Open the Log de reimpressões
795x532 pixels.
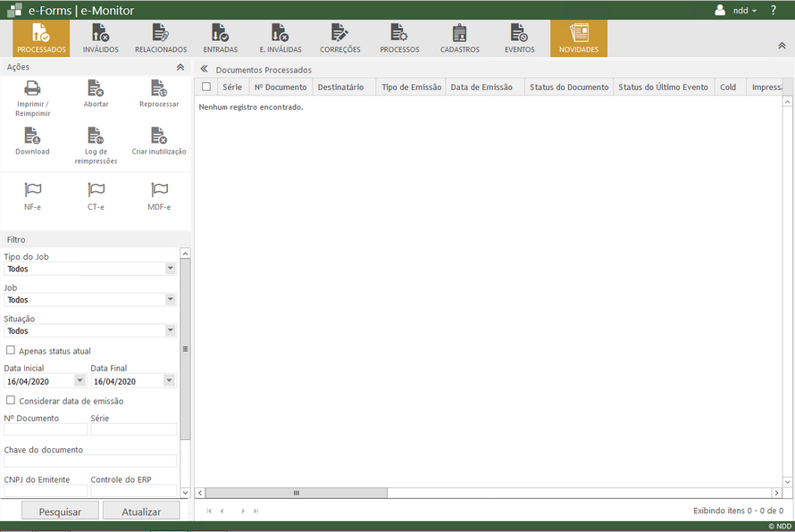pyautogui.click(x=96, y=136)
